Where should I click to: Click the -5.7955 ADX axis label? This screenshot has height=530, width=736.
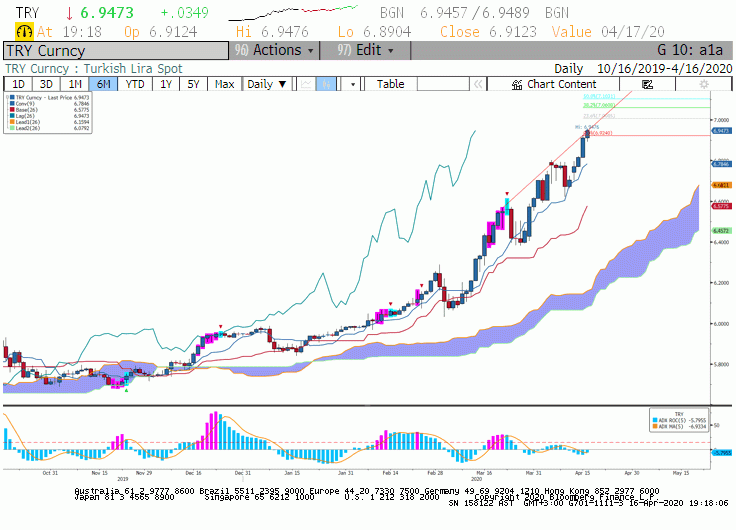pyautogui.click(x=721, y=453)
